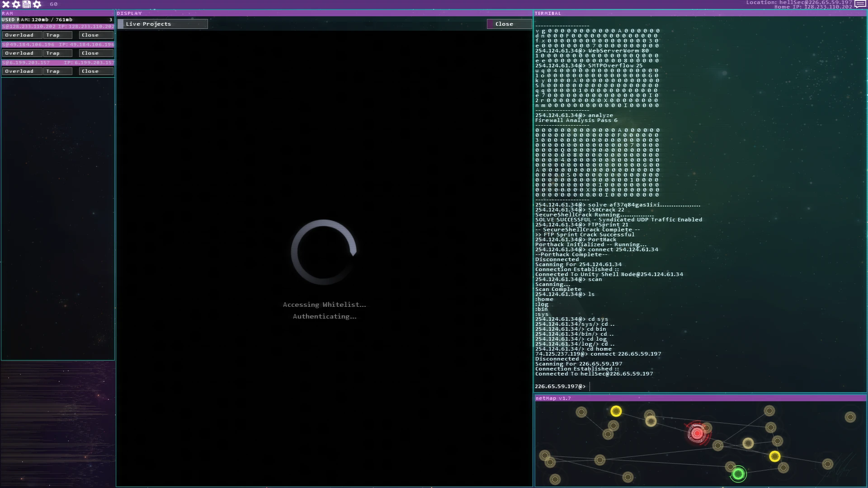This screenshot has width=868, height=488.
Task: Click shell header 'S@6.199.203.157'
Action: (26, 63)
